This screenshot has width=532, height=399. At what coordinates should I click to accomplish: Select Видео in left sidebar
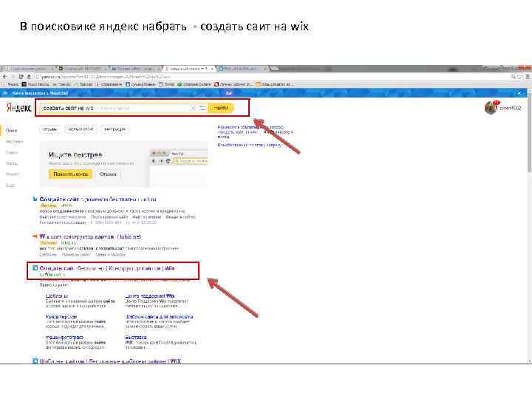point(12,152)
